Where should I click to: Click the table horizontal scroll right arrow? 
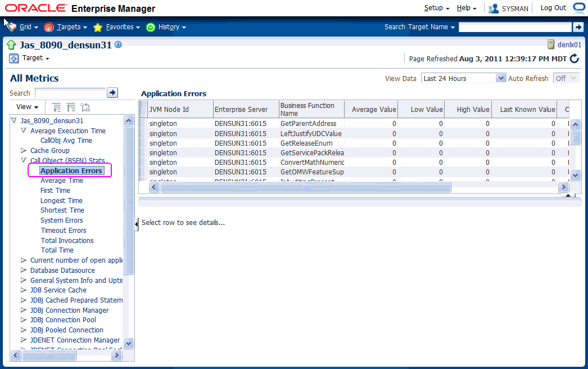[563, 187]
